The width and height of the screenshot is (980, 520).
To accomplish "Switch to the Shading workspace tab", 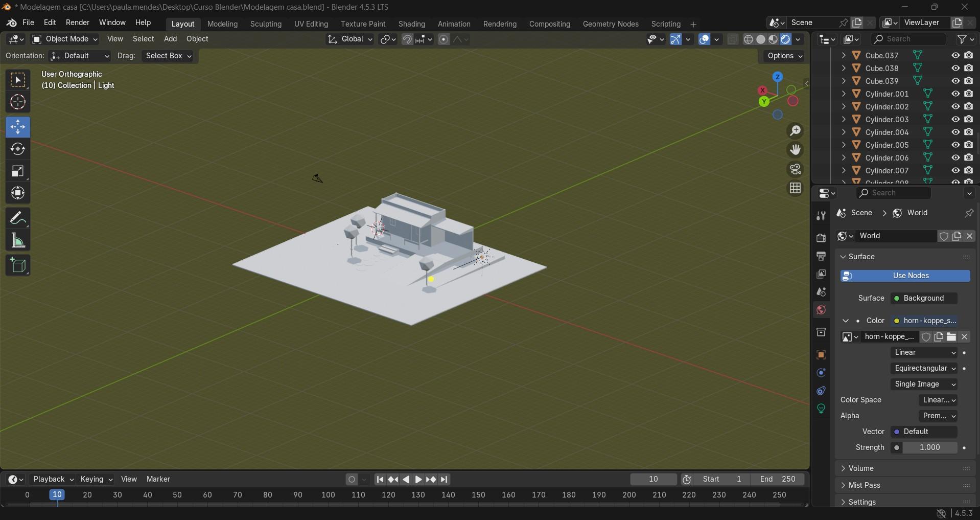I will pos(412,24).
